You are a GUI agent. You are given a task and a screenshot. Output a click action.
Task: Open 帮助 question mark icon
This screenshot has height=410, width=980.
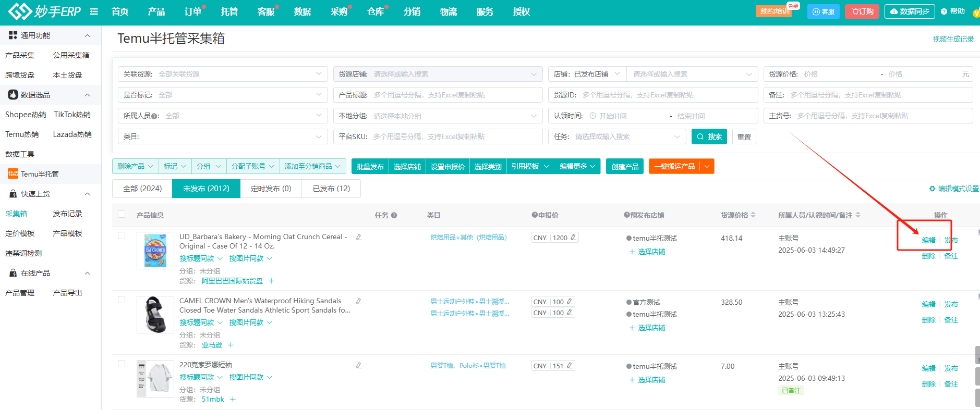(x=944, y=11)
